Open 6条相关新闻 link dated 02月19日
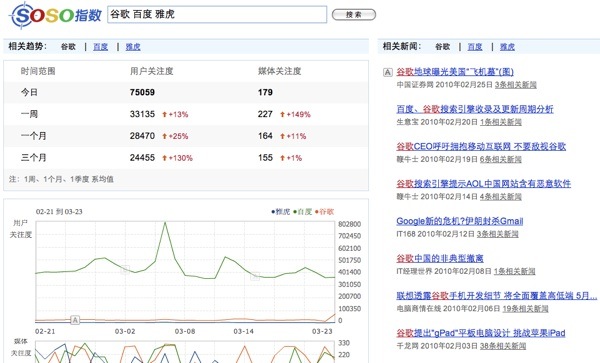 pos(501,159)
